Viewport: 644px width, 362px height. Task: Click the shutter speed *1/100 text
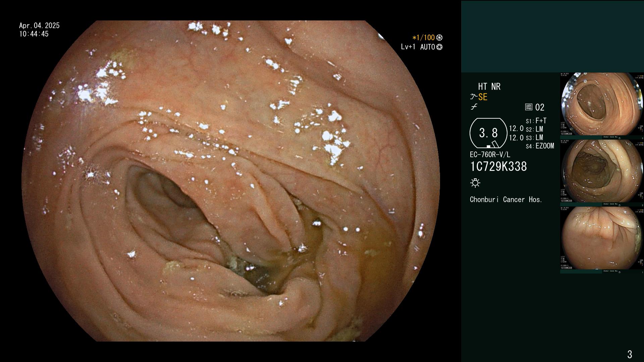coord(423,38)
